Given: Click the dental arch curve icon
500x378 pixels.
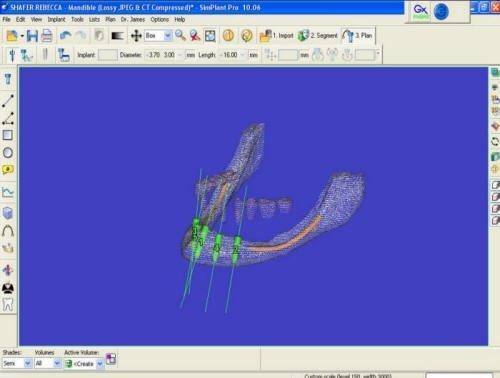Looking at the screenshot, I should pos(8,231).
